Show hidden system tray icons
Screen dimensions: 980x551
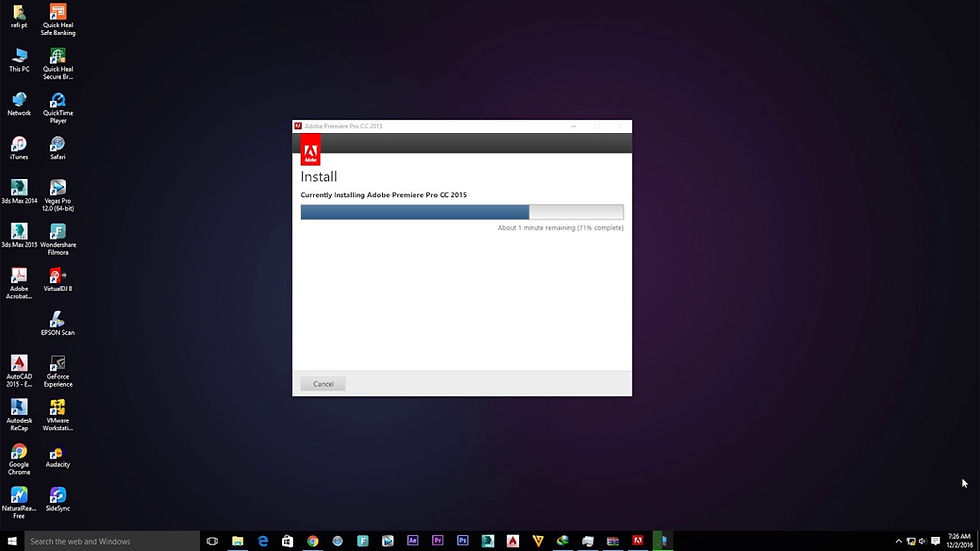pyautogui.click(x=899, y=541)
